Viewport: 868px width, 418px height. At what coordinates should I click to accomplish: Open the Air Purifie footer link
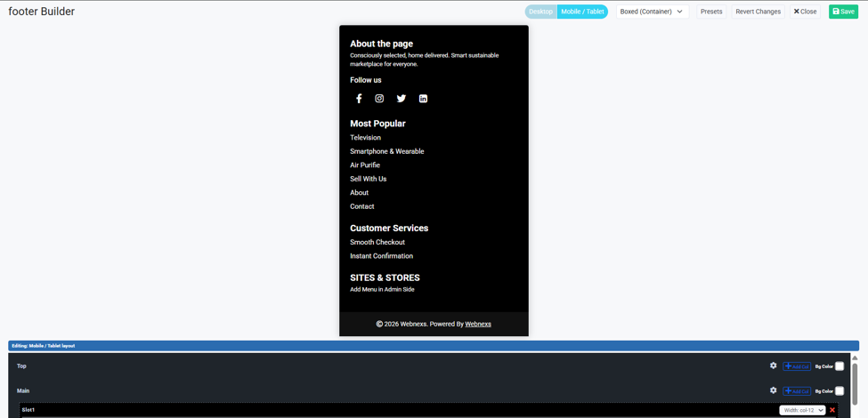(365, 165)
